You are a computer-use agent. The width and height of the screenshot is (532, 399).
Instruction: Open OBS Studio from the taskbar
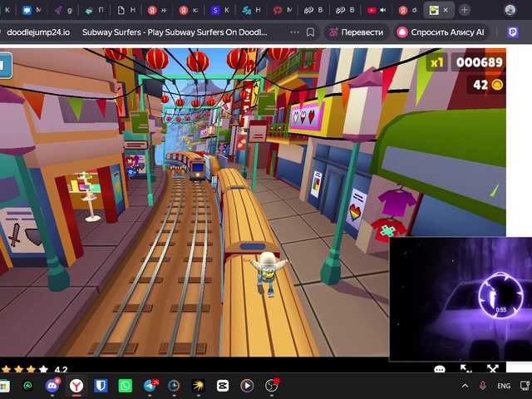click(271, 386)
